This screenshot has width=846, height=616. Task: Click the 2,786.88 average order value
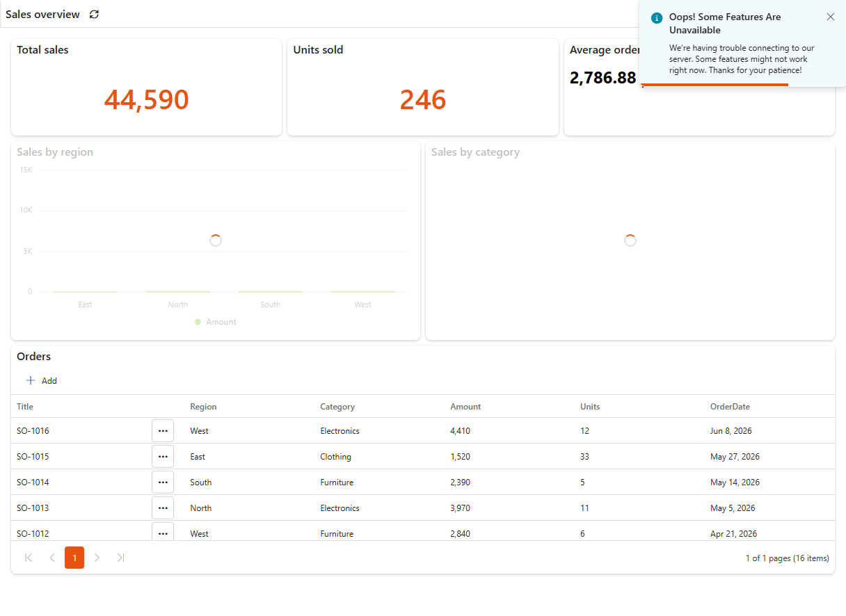[x=603, y=78]
